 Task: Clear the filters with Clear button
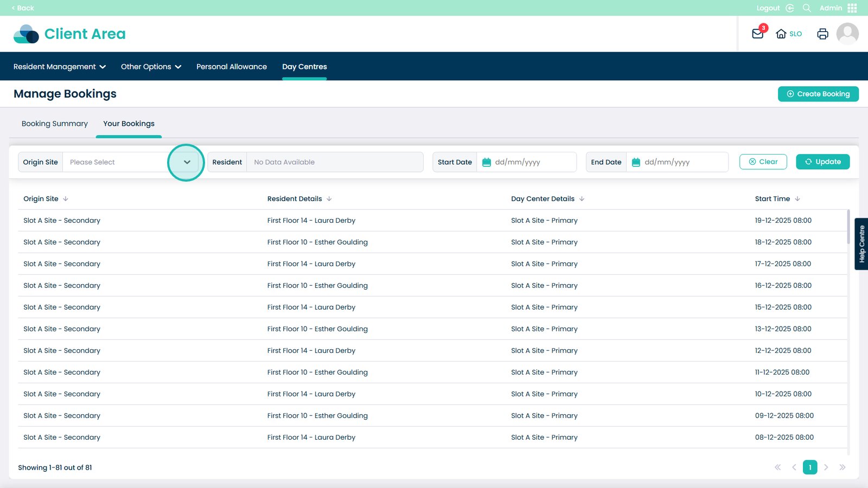(763, 162)
